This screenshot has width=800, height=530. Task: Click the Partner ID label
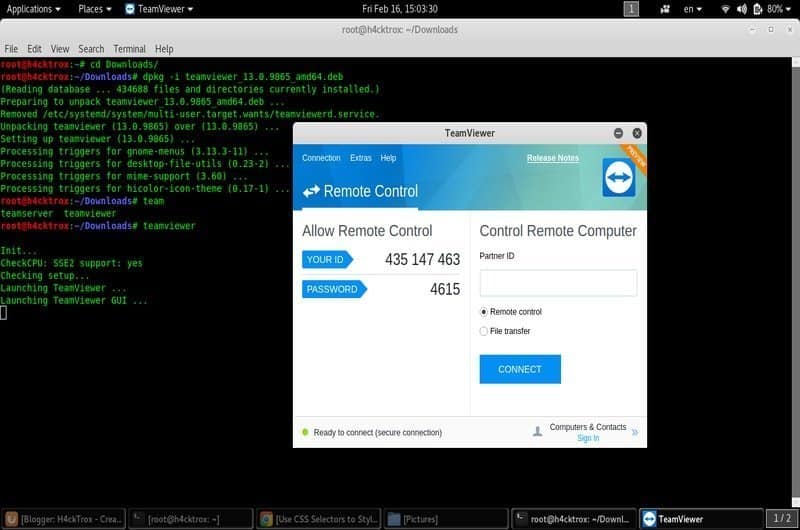tap(496, 256)
